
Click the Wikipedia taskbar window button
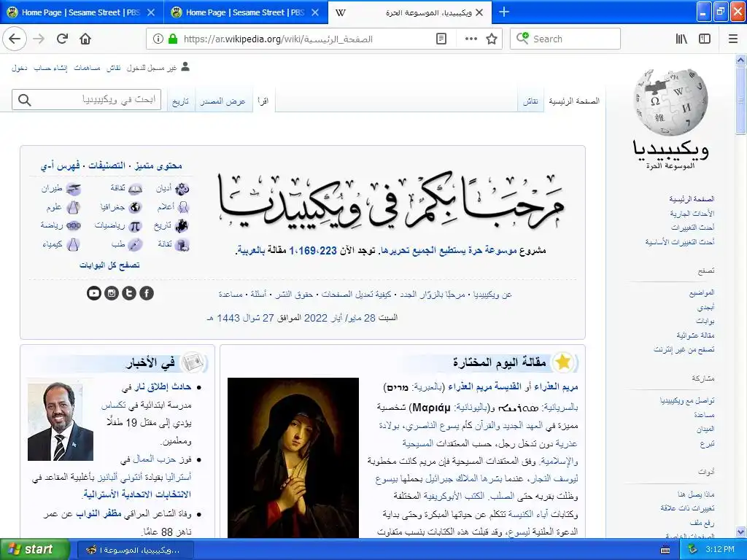[136, 550]
